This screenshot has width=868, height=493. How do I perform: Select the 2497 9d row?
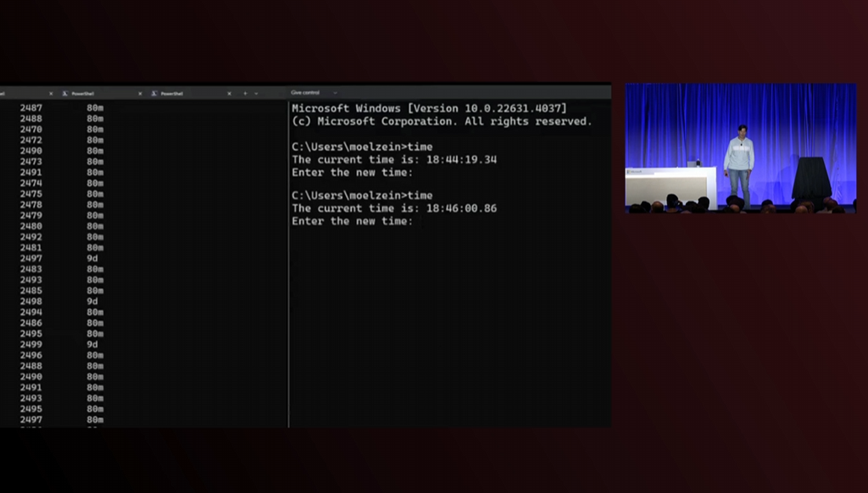59,258
